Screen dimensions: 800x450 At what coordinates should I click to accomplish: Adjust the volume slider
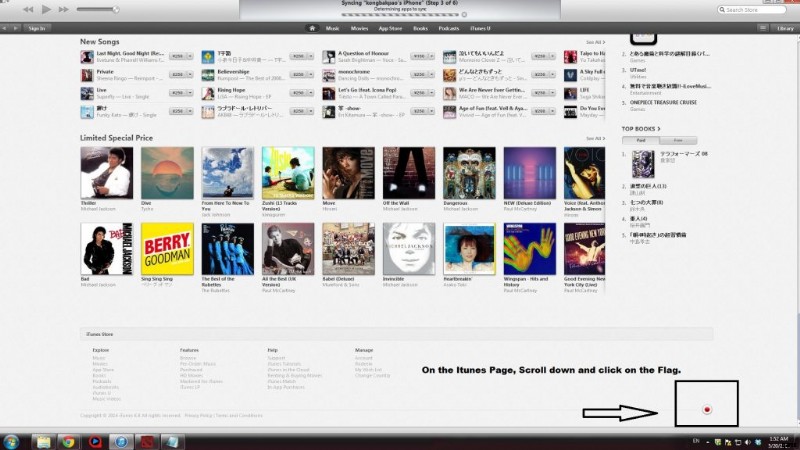coord(97,9)
